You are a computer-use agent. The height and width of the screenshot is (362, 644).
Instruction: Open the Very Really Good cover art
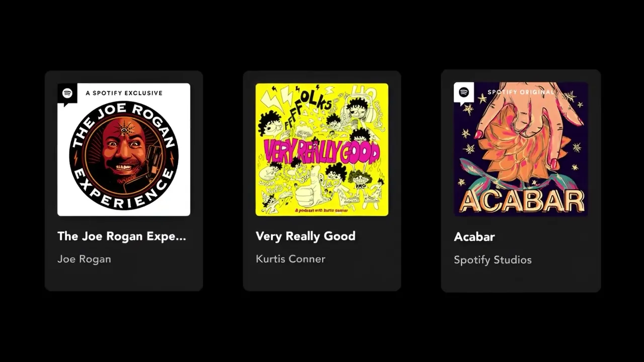[x=322, y=150]
